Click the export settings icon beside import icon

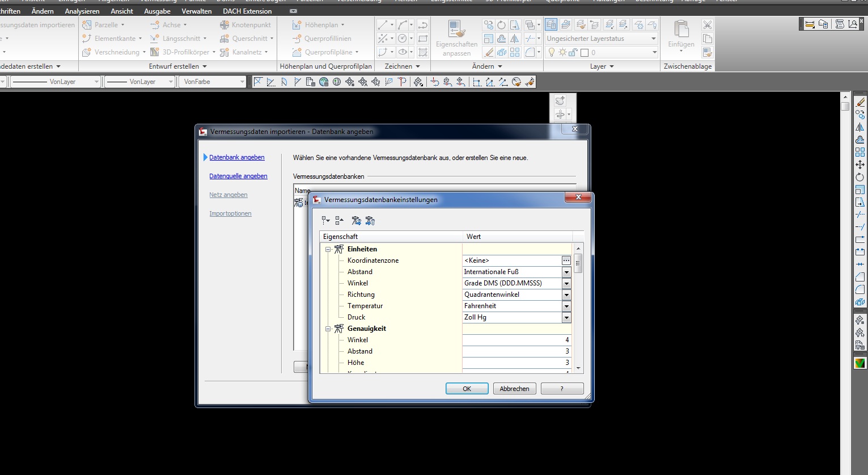coord(370,220)
